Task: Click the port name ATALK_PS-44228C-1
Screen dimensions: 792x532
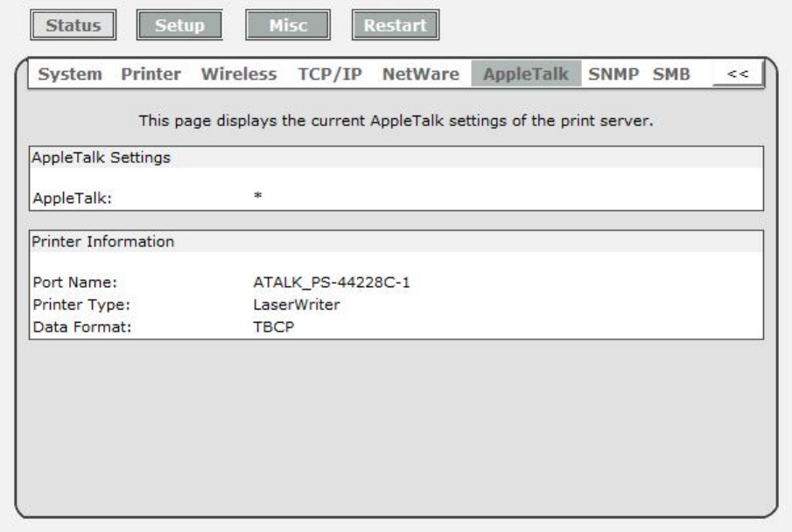Action: [x=325, y=282]
